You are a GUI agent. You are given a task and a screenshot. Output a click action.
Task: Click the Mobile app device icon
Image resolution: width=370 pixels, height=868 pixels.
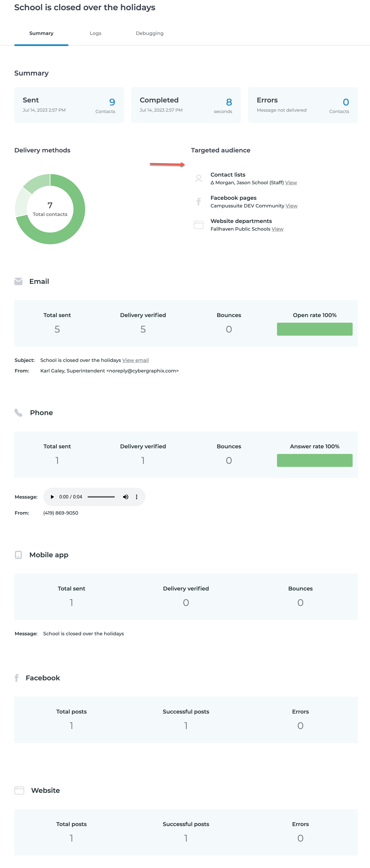[x=19, y=555]
